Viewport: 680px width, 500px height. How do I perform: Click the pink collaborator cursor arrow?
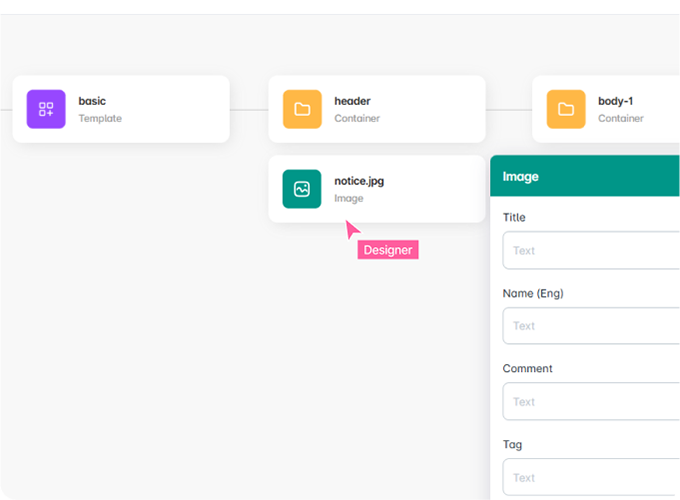tap(351, 230)
